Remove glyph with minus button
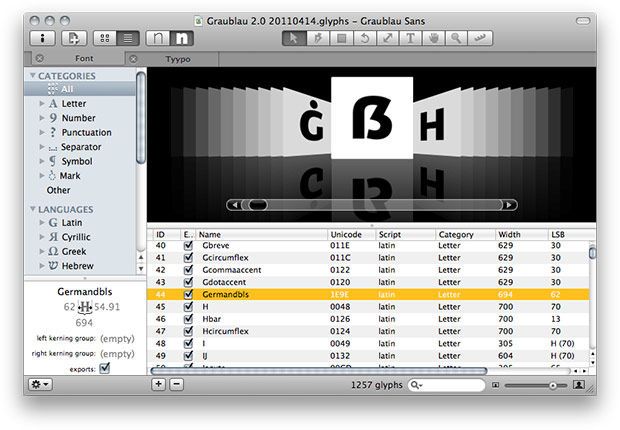The image size is (620, 430). 177,384
